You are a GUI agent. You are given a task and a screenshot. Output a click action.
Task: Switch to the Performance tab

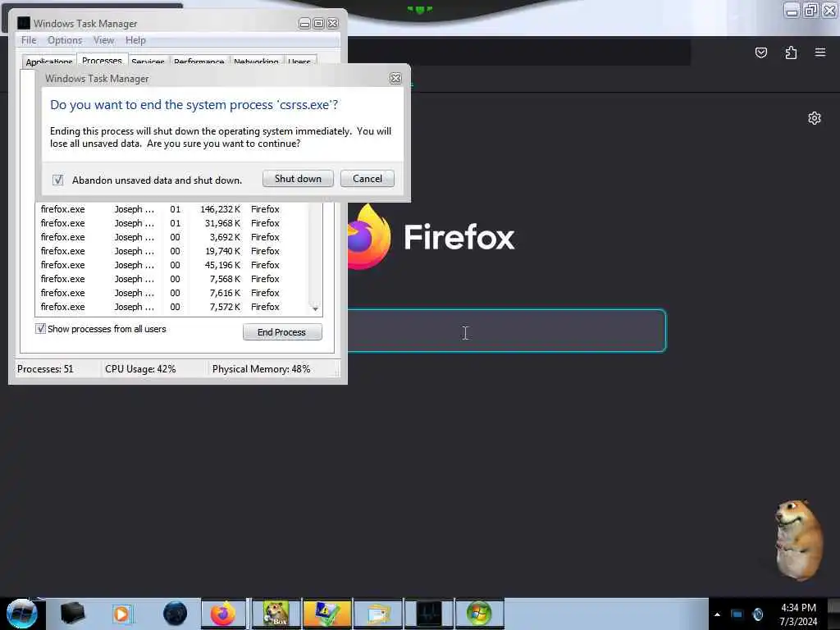coord(199,61)
